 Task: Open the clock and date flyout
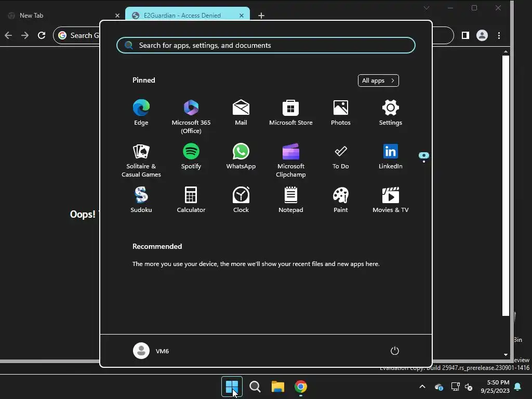coord(495,387)
